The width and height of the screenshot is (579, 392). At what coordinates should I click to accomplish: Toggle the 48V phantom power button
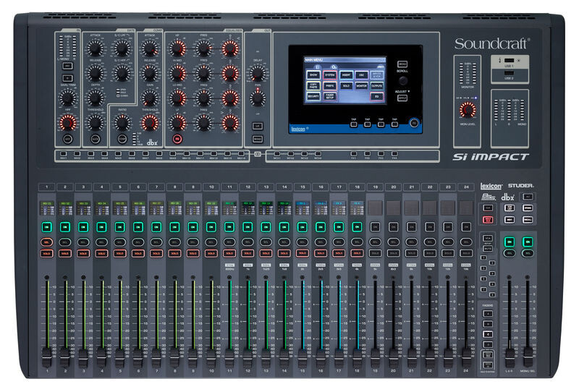coord(67,66)
